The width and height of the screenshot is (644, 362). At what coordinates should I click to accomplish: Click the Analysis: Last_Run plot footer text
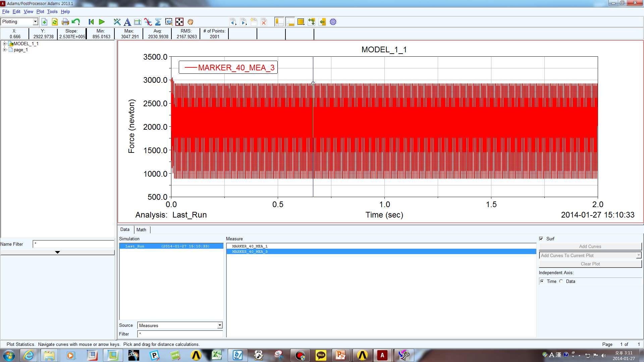pyautogui.click(x=171, y=215)
